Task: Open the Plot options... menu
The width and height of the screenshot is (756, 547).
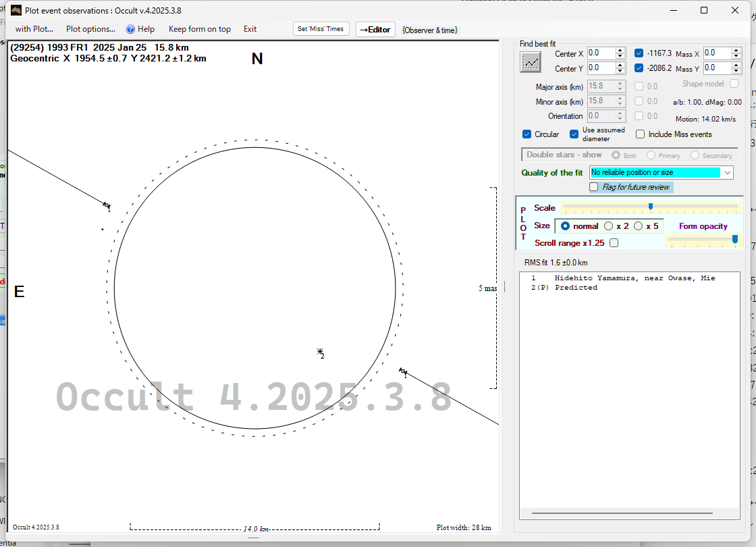Action: point(90,29)
